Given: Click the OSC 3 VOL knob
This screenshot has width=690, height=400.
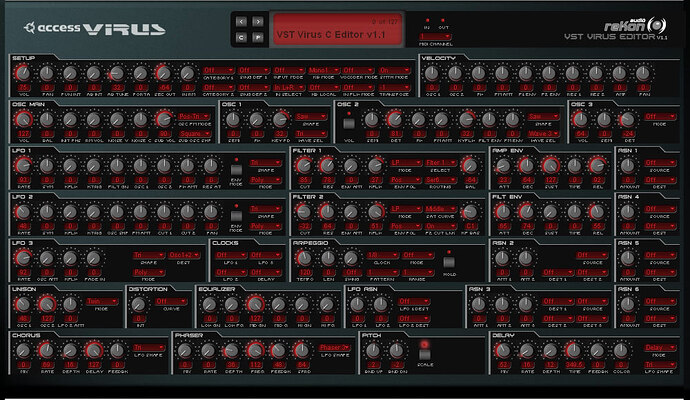Looking at the screenshot, I should tap(580, 119).
